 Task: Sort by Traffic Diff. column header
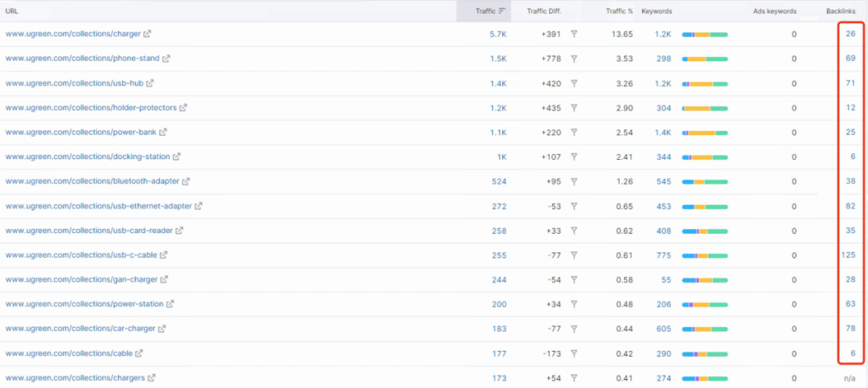(x=543, y=11)
